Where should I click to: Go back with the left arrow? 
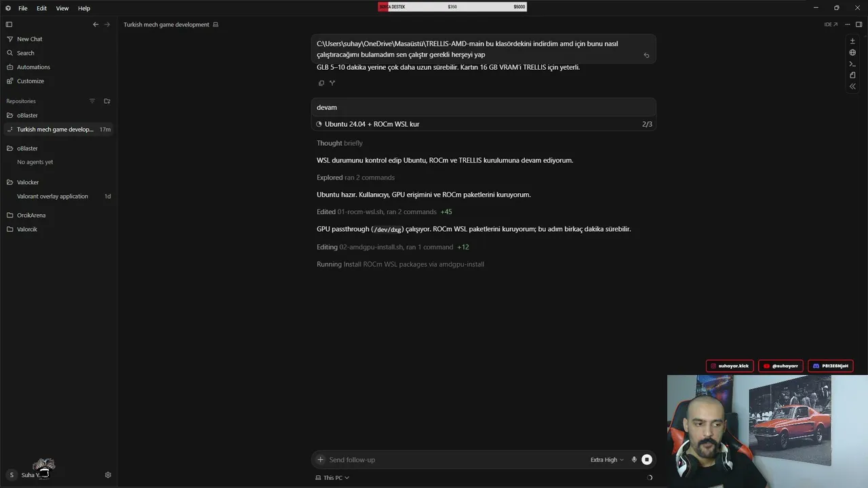pos(96,24)
